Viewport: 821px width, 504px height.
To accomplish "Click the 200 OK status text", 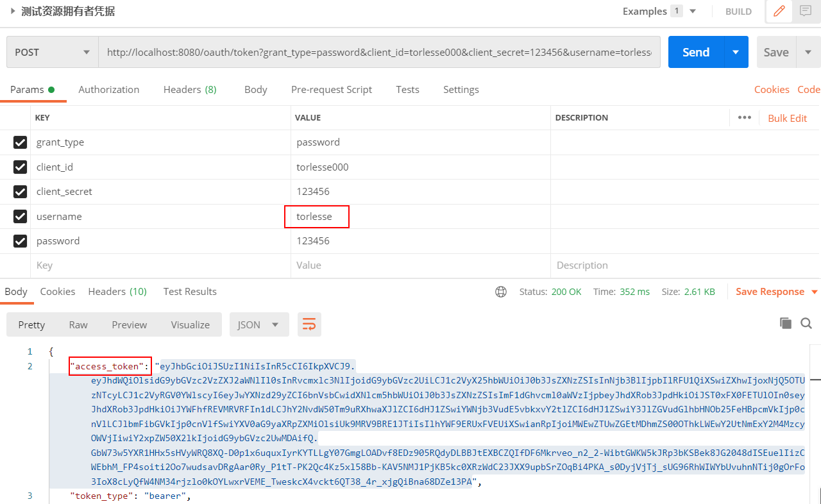I will pos(566,292).
